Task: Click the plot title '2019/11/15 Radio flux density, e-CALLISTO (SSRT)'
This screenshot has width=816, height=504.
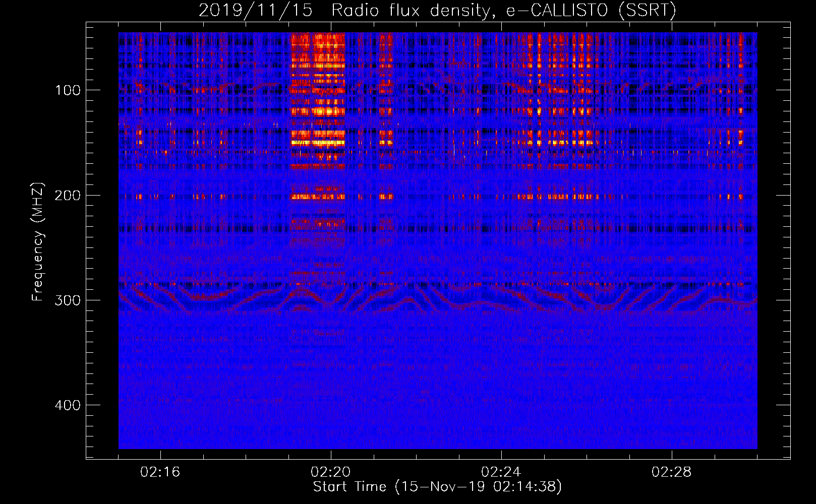Action: pos(437,10)
